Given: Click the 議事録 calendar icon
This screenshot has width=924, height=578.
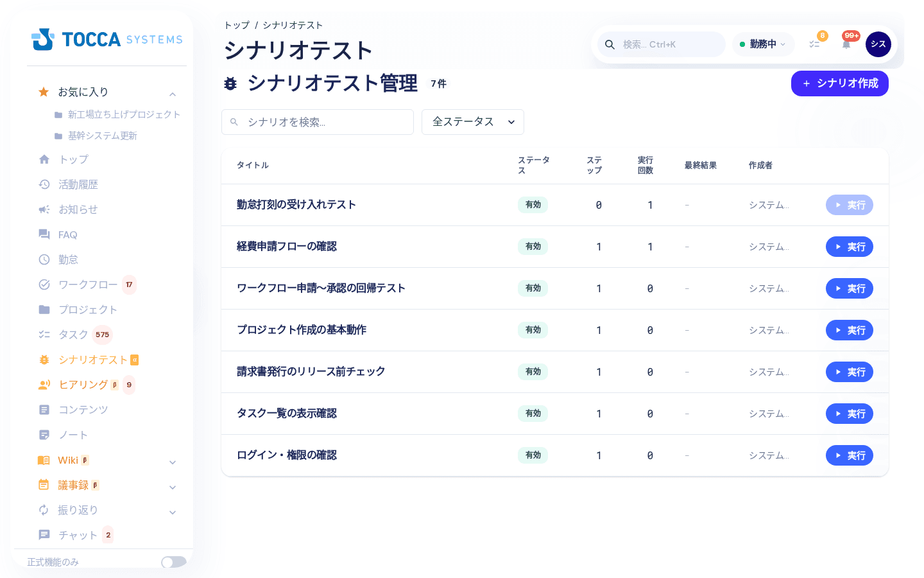Looking at the screenshot, I should (44, 485).
